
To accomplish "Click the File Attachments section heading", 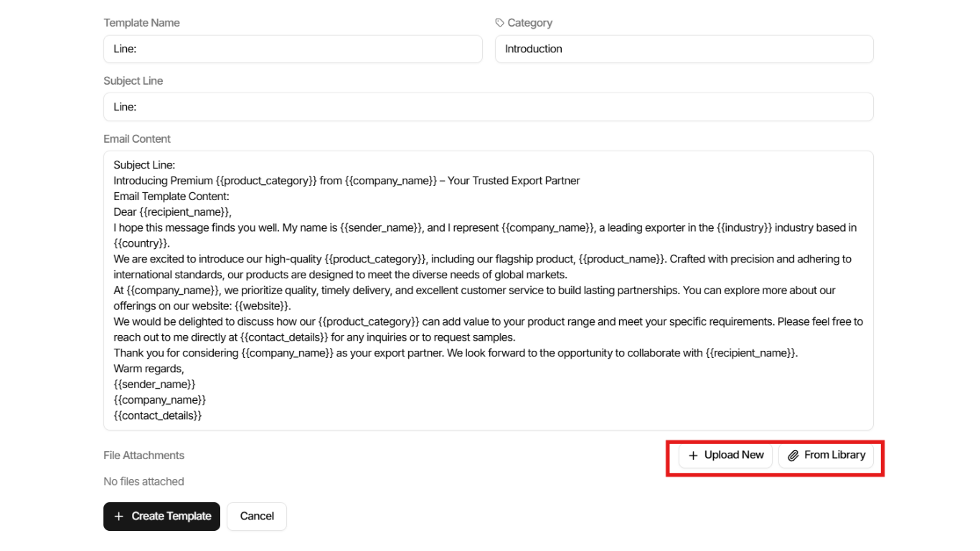I will tap(143, 455).
